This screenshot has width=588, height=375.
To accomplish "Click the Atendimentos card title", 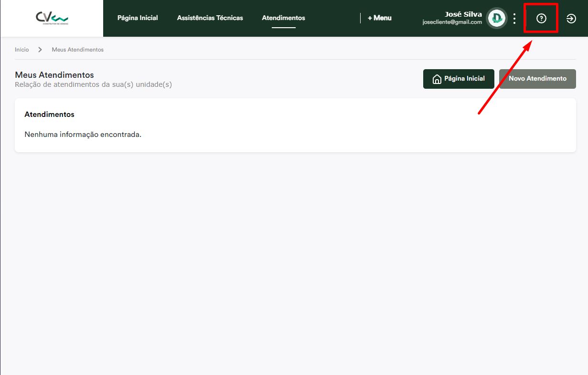I will click(49, 115).
